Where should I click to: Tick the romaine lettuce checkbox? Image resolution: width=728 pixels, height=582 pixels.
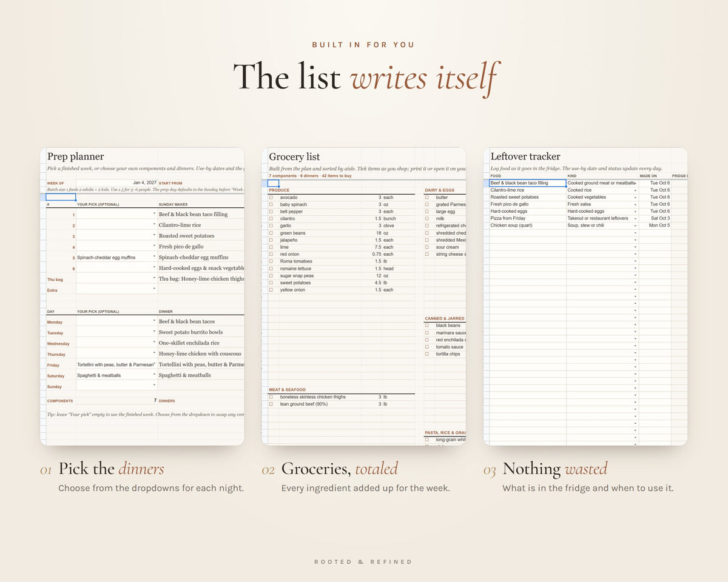tap(271, 269)
